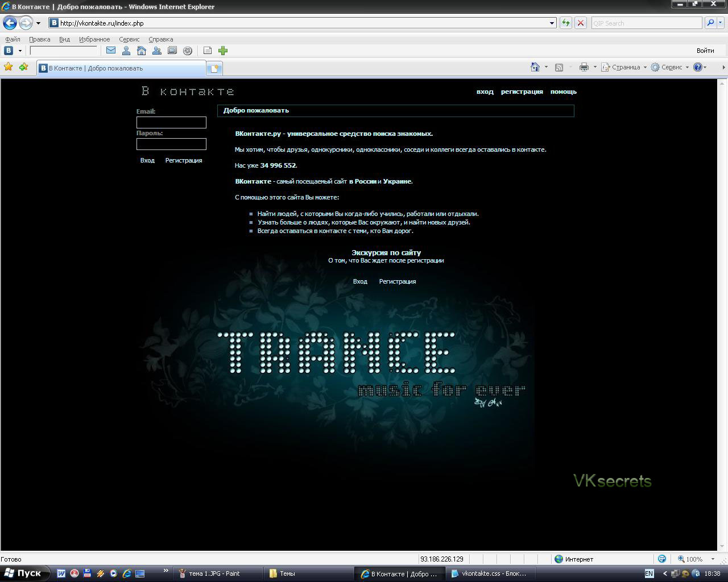
Task: Open the Справка menu
Action: (x=160, y=39)
